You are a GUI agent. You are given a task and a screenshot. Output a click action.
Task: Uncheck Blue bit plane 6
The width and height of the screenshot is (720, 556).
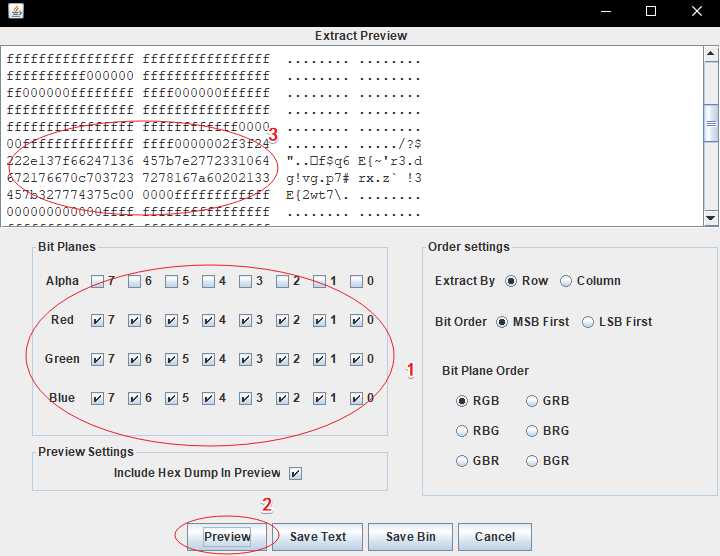(134, 398)
